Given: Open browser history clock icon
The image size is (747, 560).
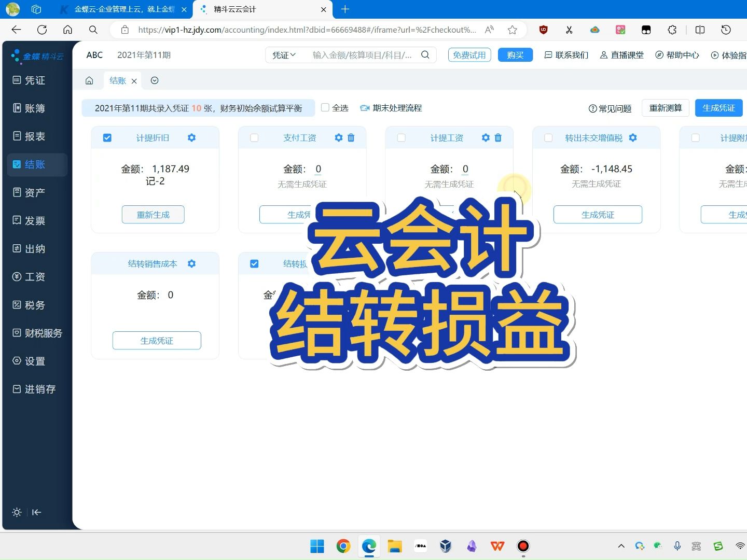Looking at the screenshot, I should (x=726, y=30).
